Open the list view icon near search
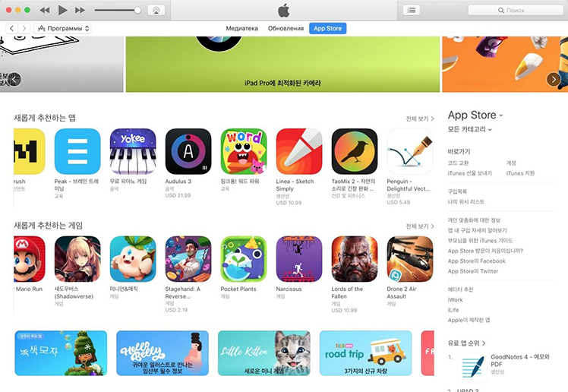 point(412,10)
